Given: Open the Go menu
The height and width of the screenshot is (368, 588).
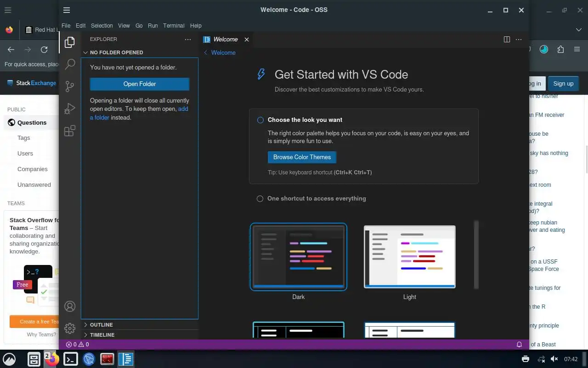Looking at the screenshot, I should pyautogui.click(x=139, y=26).
